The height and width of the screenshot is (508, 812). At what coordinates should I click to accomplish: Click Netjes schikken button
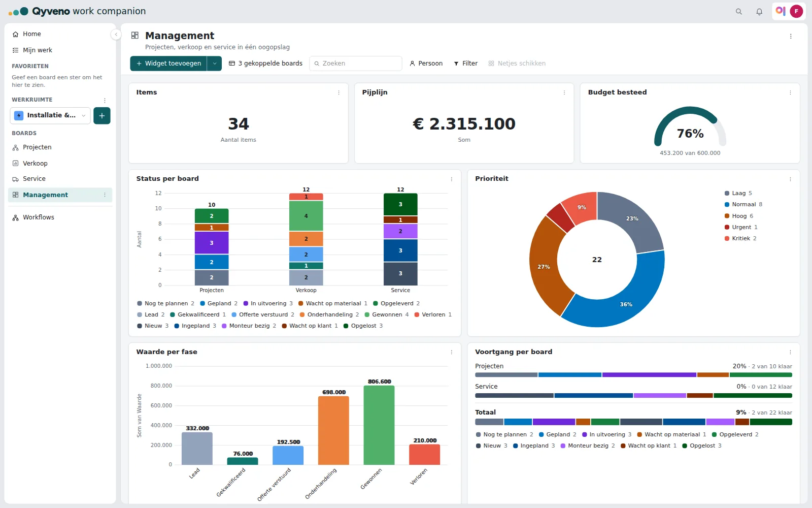coord(517,63)
